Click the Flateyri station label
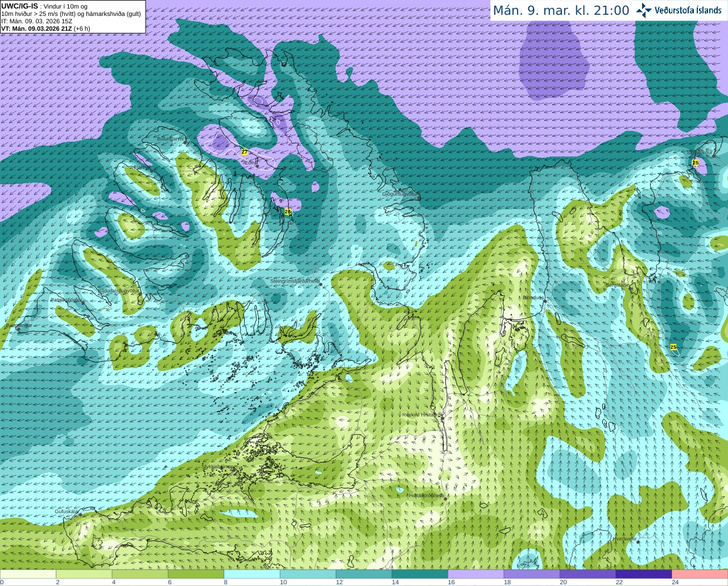Viewport: 728px width, 586px height. pos(142,168)
